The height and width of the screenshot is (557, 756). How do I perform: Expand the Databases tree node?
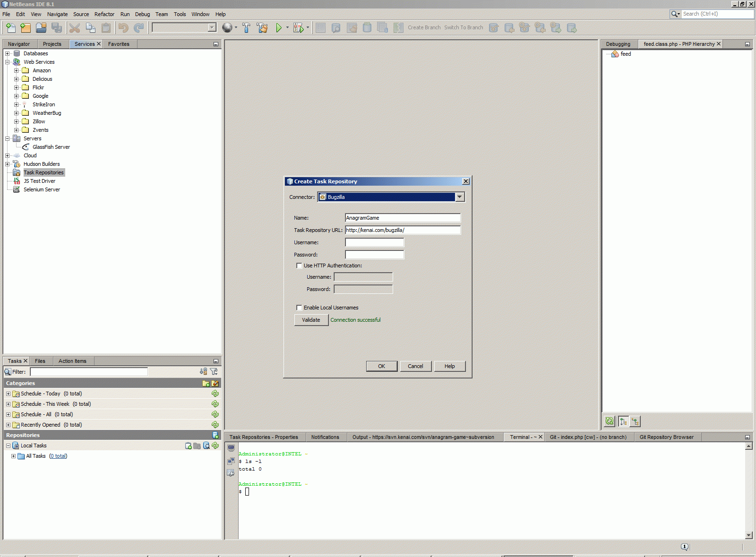8,53
